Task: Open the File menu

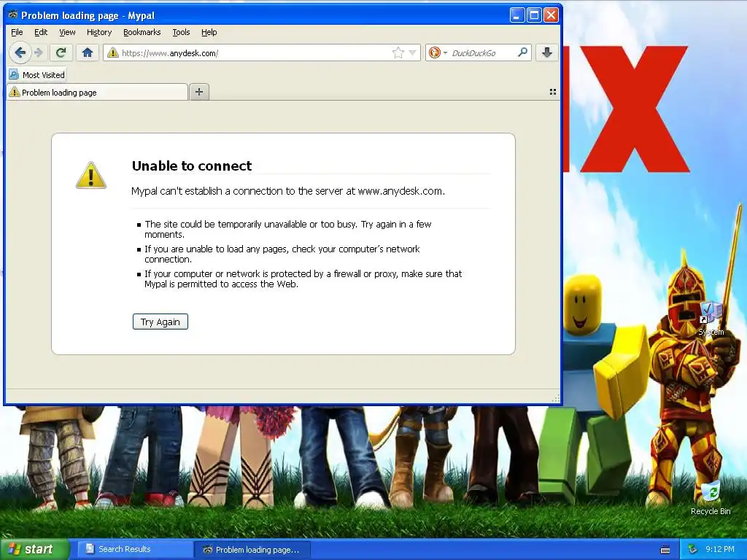Action: (17, 32)
